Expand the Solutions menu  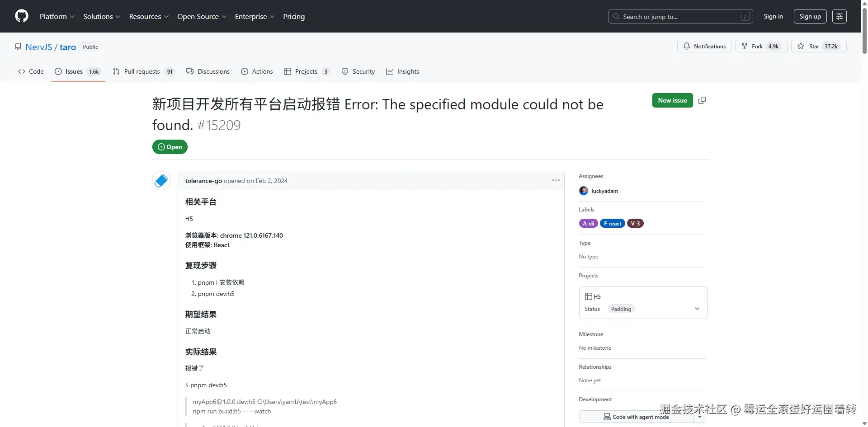coord(102,16)
